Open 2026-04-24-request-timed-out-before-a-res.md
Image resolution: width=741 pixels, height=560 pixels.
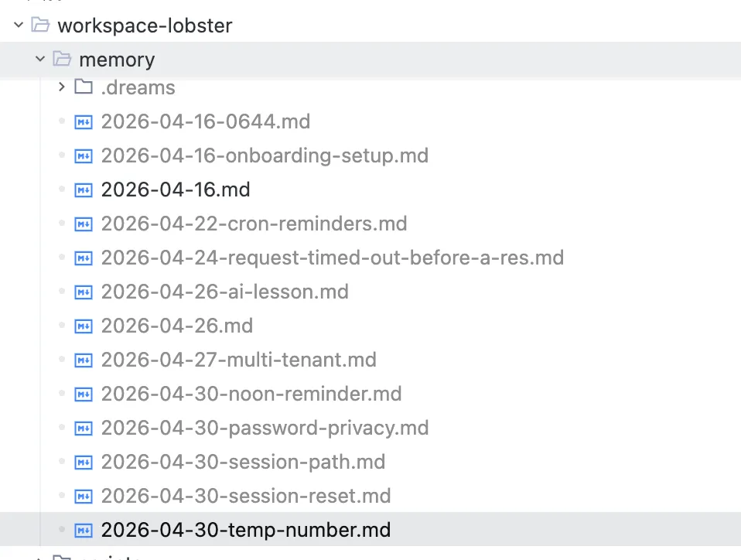(333, 258)
